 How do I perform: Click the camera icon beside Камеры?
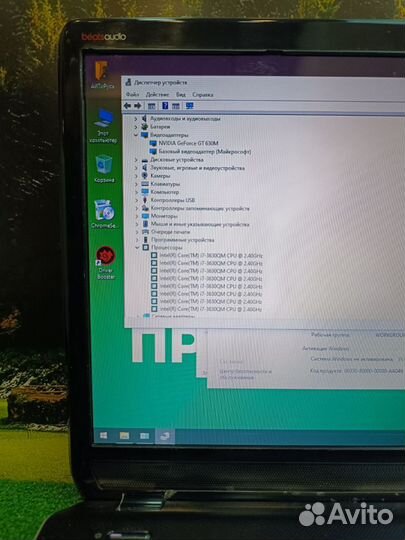click(145, 176)
